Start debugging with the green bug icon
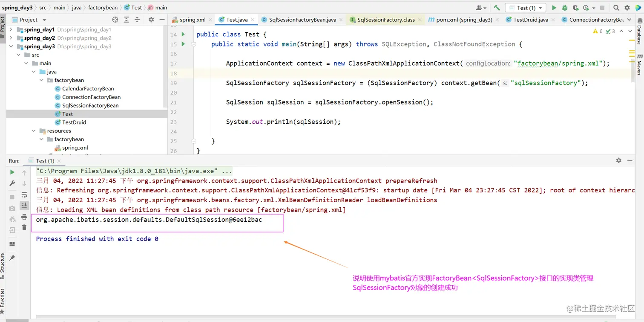Image resolution: width=644 pixels, height=322 pixels. tap(565, 8)
